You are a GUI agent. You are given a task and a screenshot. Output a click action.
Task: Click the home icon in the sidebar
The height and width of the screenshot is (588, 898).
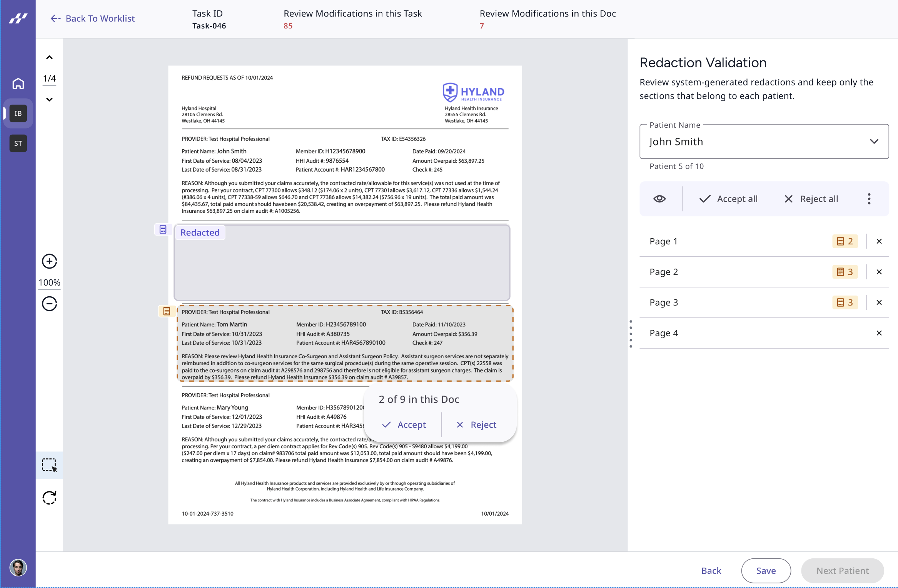point(18,84)
